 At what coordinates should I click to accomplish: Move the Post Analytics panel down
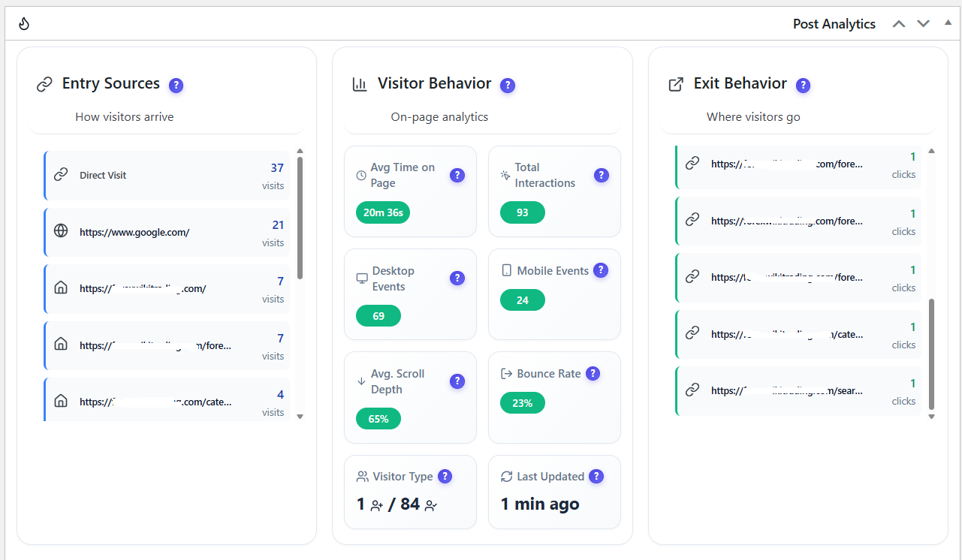click(924, 24)
